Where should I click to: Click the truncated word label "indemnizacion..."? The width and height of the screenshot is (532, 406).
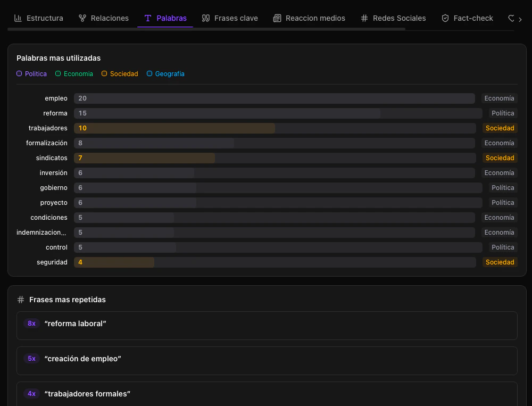click(x=41, y=233)
